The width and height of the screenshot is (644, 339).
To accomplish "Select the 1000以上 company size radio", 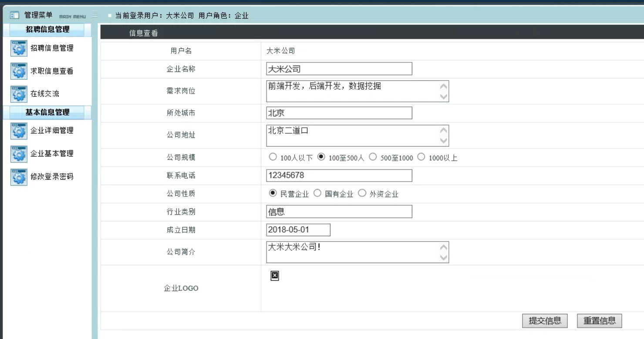I will pyautogui.click(x=421, y=157).
